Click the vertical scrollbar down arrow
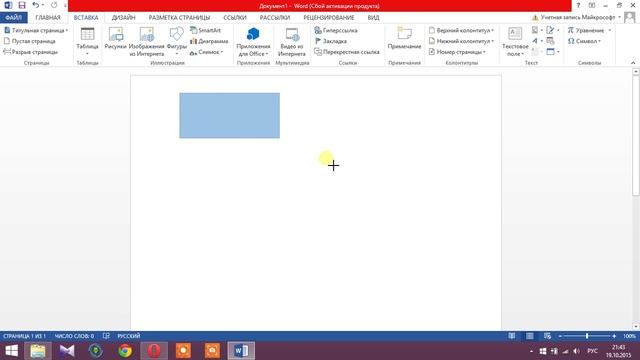This screenshot has height=360, width=640. point(636,326)
